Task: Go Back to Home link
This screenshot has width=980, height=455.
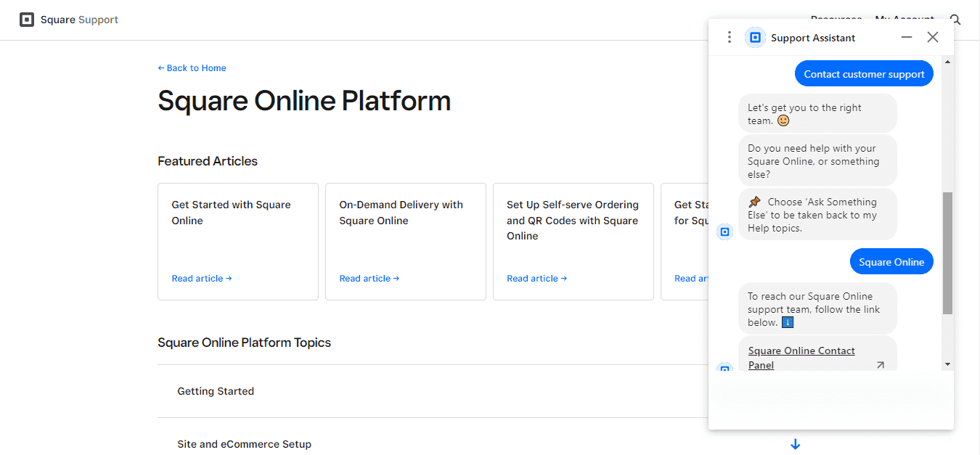Action: click(192, 68)
